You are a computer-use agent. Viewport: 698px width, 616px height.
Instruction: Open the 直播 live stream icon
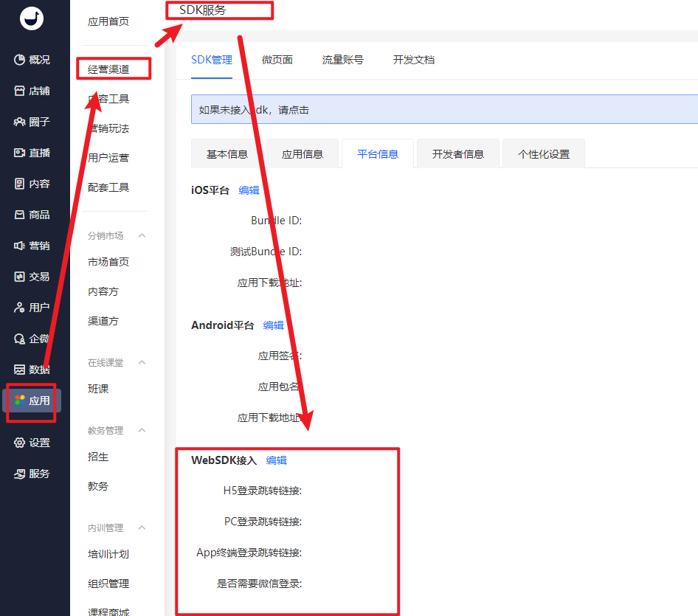(x=20, y=153)
